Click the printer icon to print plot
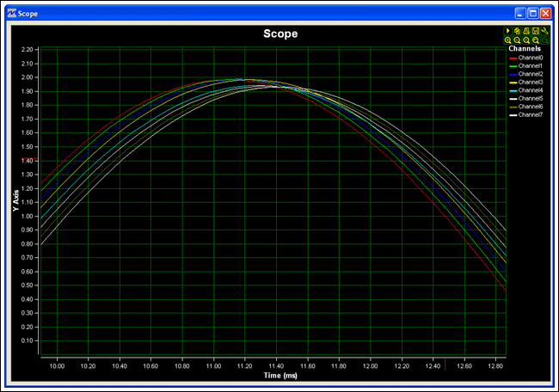 click(x=526, y=31)
